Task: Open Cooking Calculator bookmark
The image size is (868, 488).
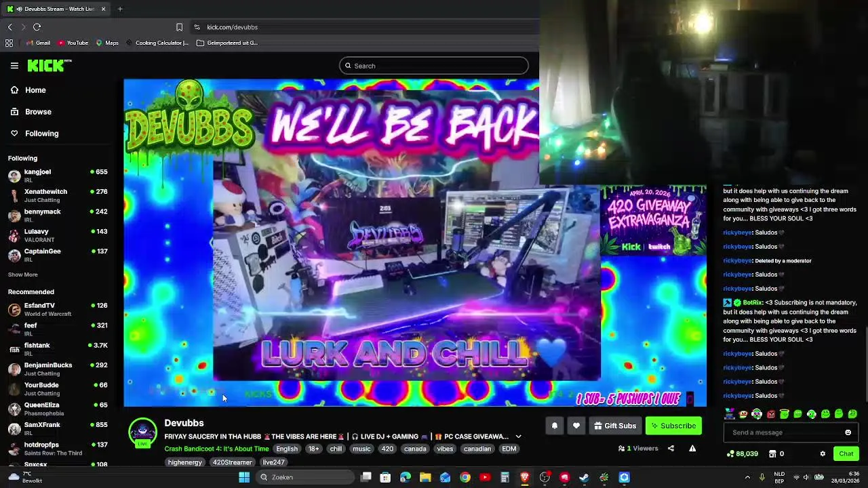Action: [157, 43]
